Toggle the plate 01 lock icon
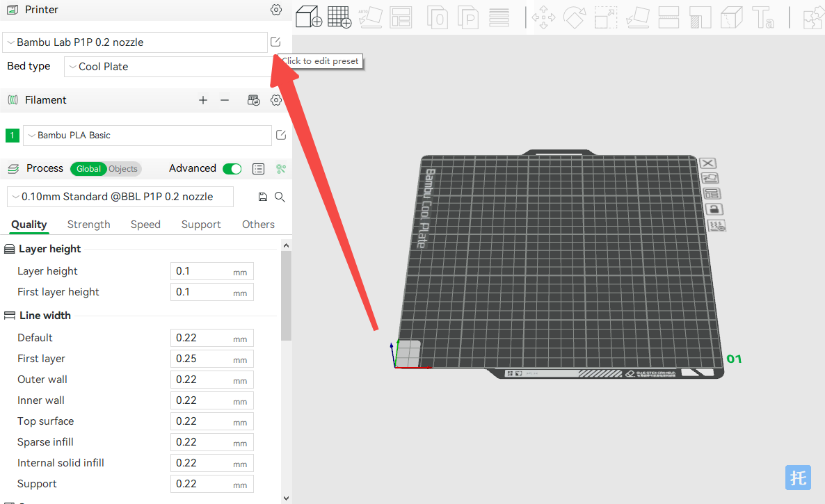 point(714,209)
